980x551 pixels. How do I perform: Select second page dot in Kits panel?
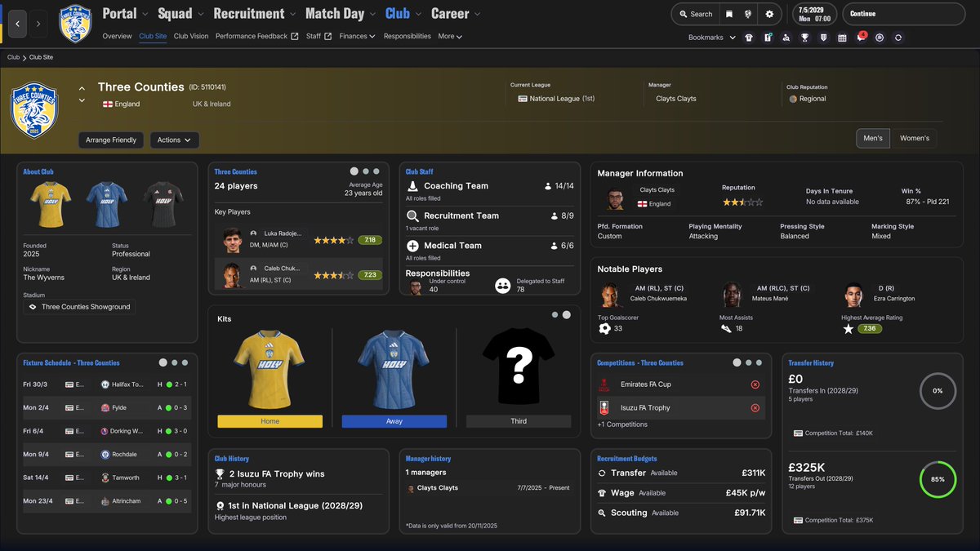566,314
